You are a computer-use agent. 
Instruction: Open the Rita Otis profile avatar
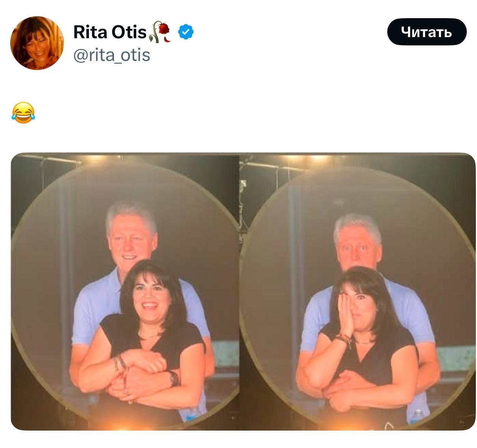coord(37,43)
